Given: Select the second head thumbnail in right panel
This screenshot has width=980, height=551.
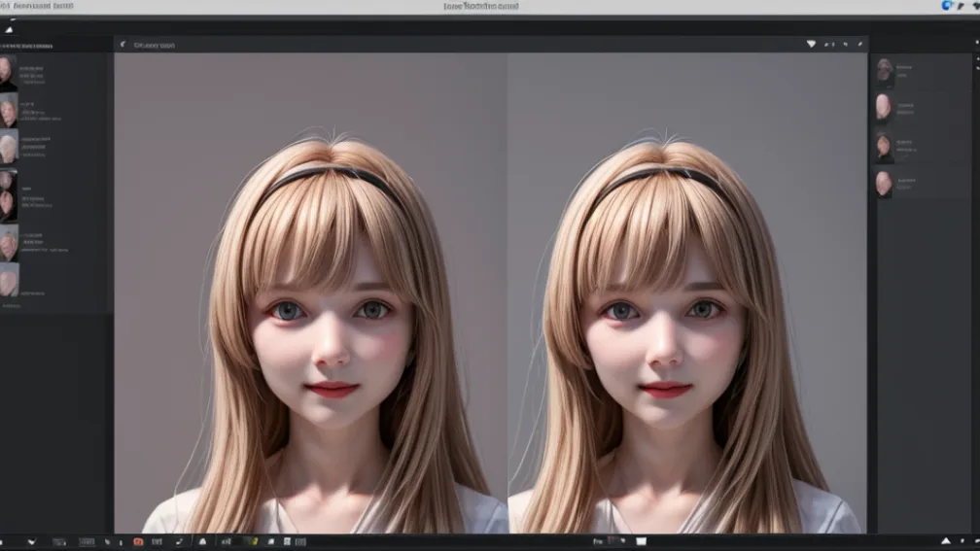Looking at the screenshot, I should 884,107.
